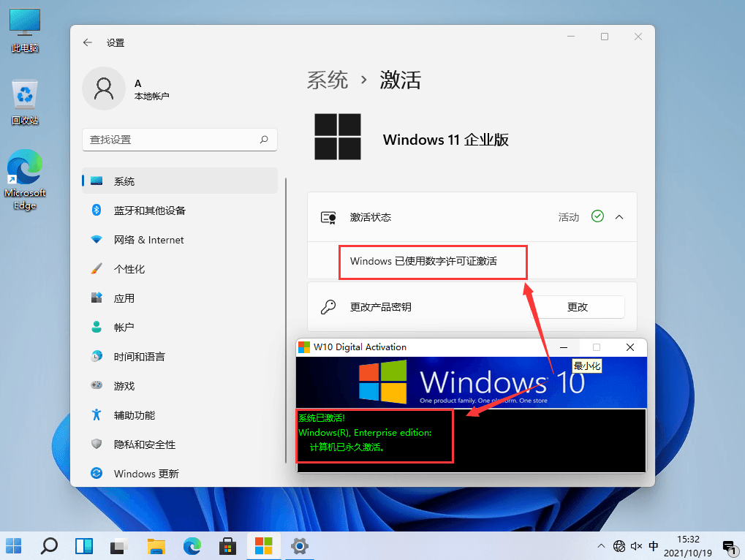This screenshot has width=745, height=560.
Task: Go back using the Settings back arrow
Action: tap(88, 42)
